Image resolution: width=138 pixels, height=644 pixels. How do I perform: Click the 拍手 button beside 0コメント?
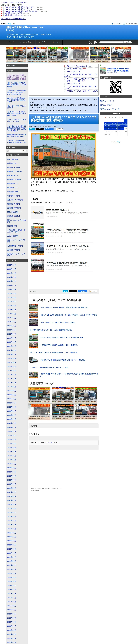pos(93,291)
